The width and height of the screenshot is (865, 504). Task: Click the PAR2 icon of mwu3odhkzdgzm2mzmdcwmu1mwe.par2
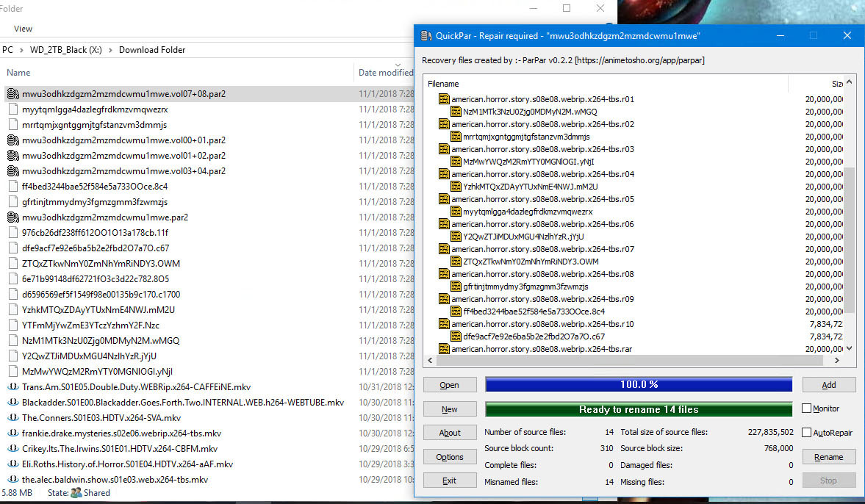(12, 217)
